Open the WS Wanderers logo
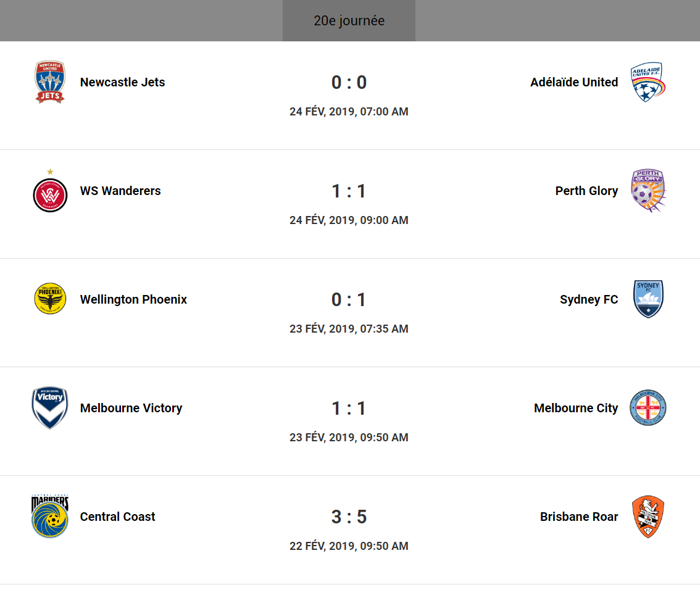700x590 pixels. coord(50,194)
